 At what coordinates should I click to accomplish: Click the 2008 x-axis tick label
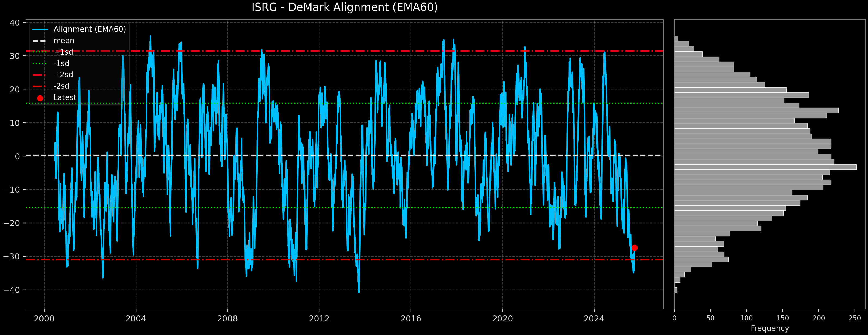pos(227,318)
